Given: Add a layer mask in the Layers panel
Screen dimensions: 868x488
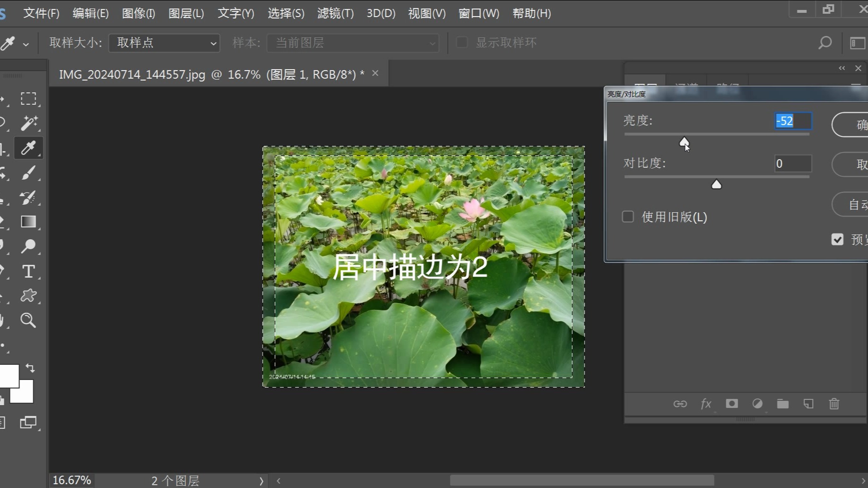Looking at the screenshot, I should (731, 404).
